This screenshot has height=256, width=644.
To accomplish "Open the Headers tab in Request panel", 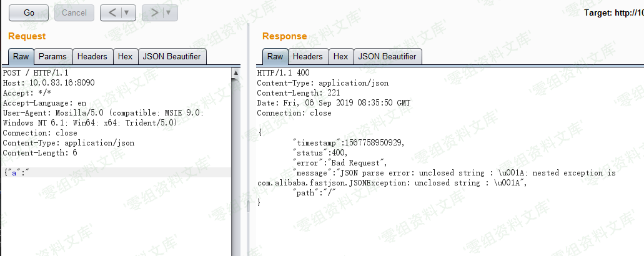I will pyautogui.click(x=92, y=56).
